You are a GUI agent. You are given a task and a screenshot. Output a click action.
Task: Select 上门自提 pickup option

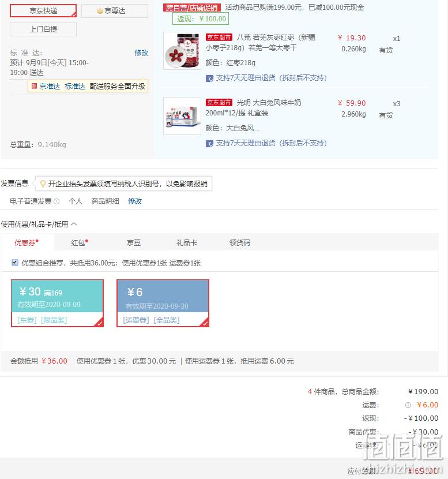tap(43, 29)
